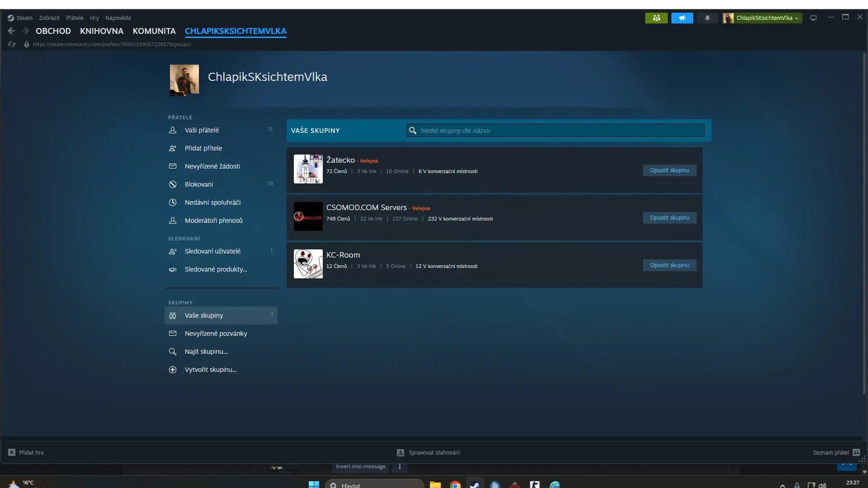
Task: Open the Zobrazit menu
Action: tap(49, 18)
